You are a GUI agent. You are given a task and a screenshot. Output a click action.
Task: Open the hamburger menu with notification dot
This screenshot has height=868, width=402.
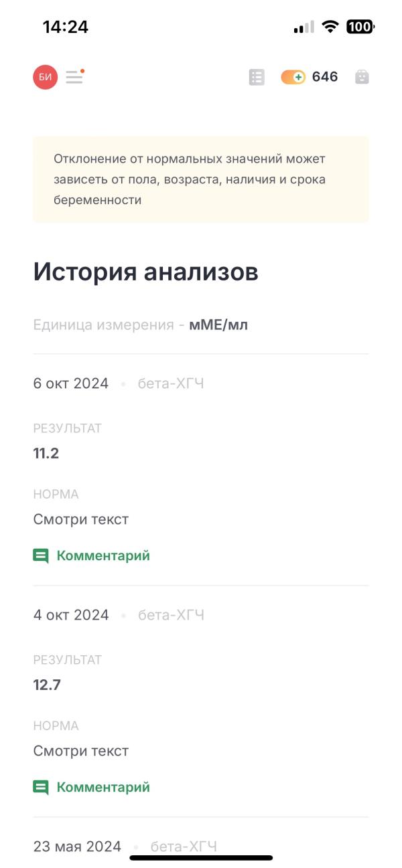75,76
